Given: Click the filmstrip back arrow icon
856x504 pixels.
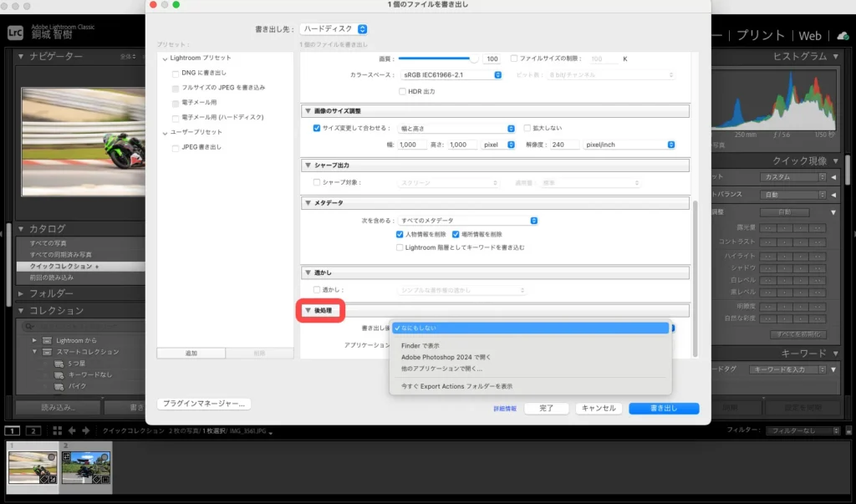Looking at the screenshot, I should point(71,430).
